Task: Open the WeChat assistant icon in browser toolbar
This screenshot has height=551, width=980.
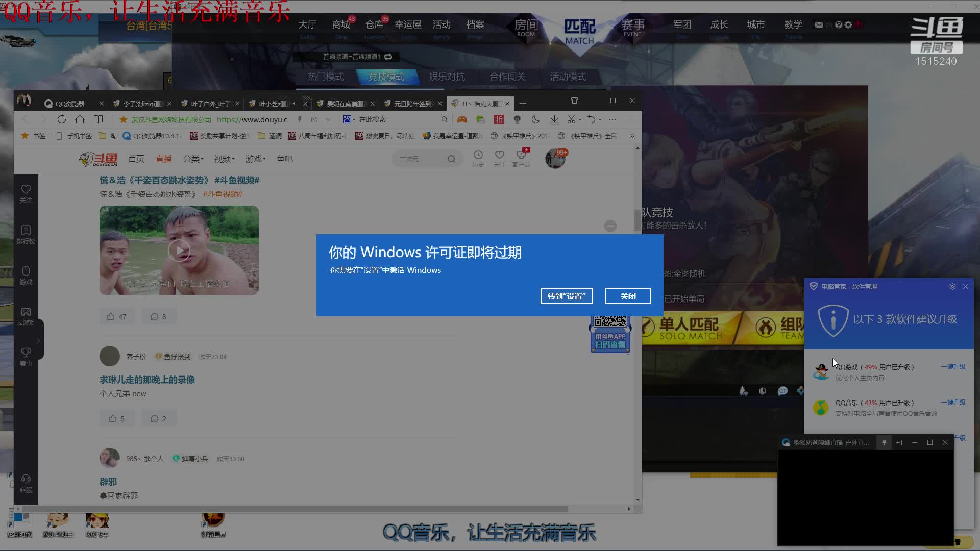Action: pyautogui.click(x=480, y=119)
